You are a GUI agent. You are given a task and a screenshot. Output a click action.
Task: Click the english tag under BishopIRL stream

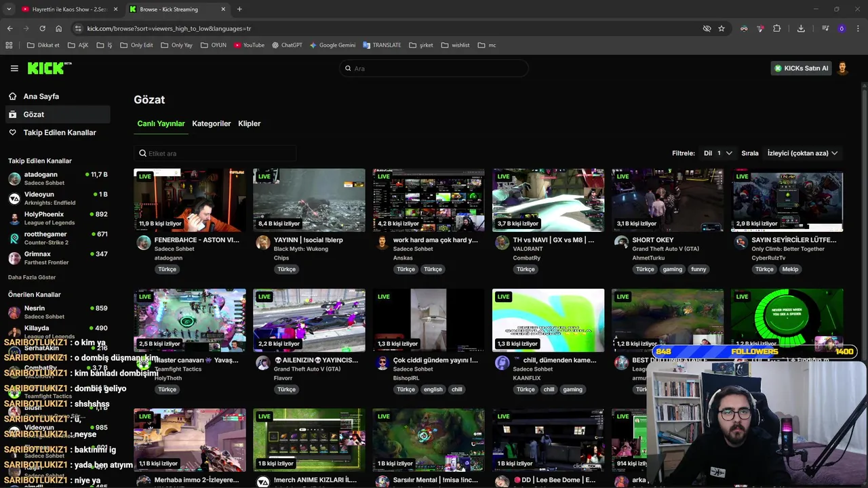pyautogui.click(x=433, y=389)
